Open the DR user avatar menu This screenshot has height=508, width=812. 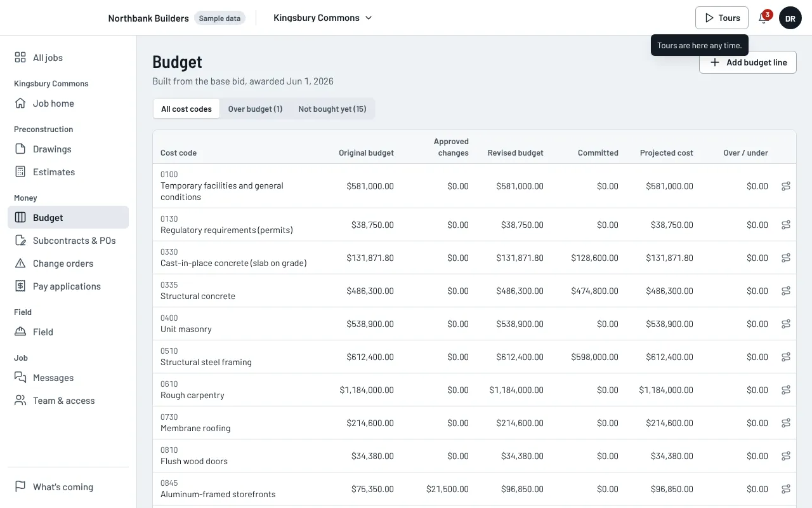[790, 18]
